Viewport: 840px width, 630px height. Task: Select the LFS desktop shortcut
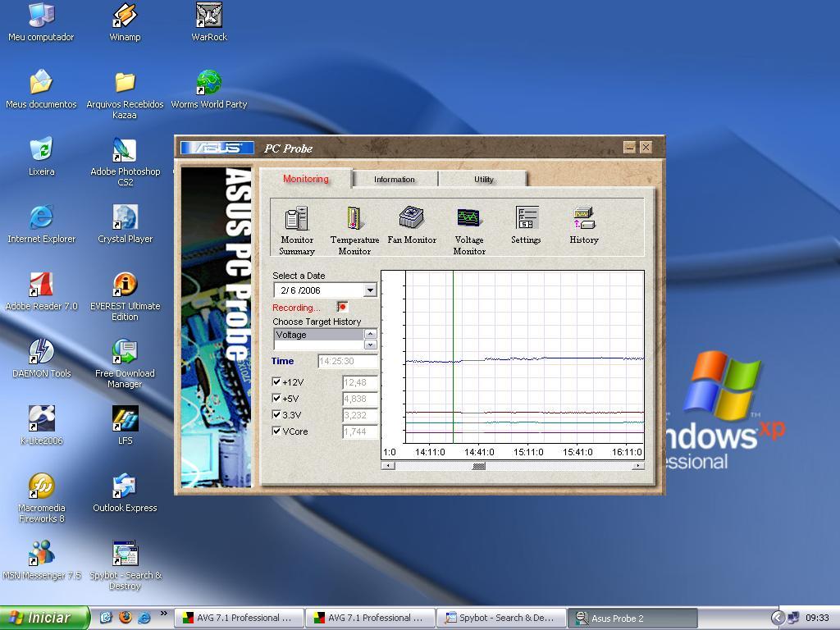(x=125, y=426)
